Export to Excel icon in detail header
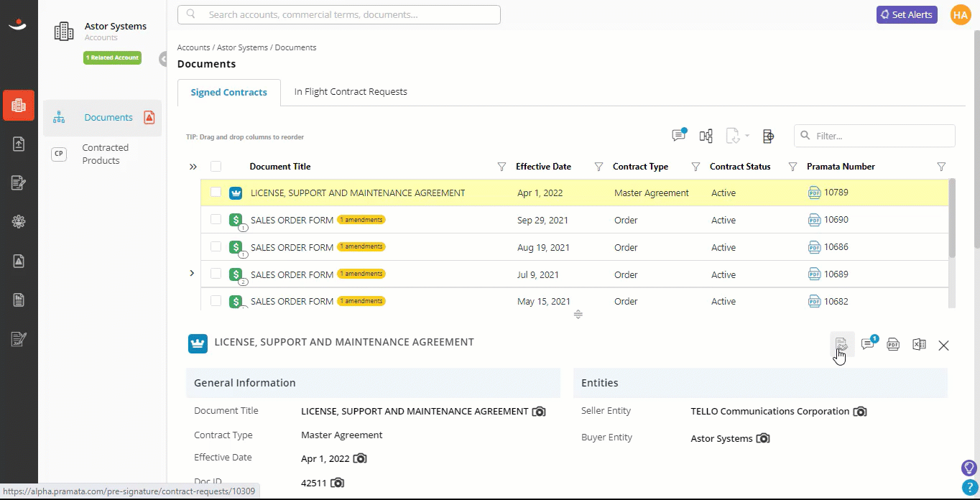This screenshot has width=980, height=500. tap(919, 345)
